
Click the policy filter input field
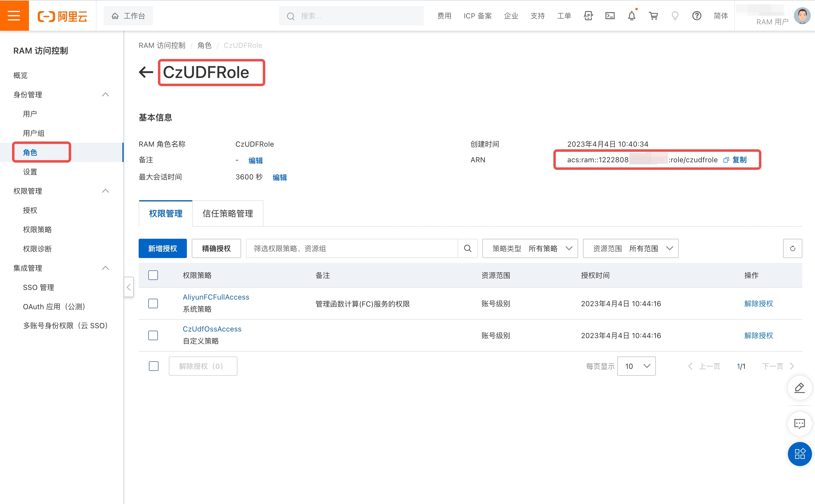coord(352,248)
